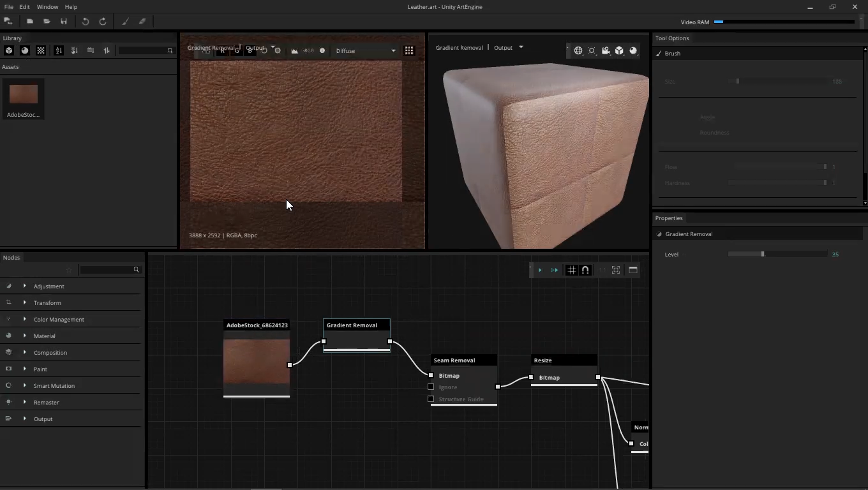Toggle magnet snapping in node graph
Screen dimensions: 868x490
(585, 270)
